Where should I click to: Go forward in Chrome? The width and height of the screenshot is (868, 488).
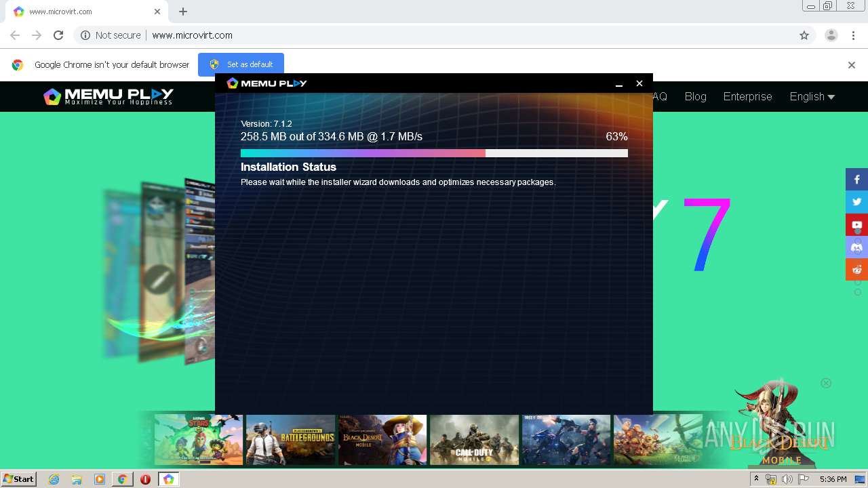pos(37,35)
